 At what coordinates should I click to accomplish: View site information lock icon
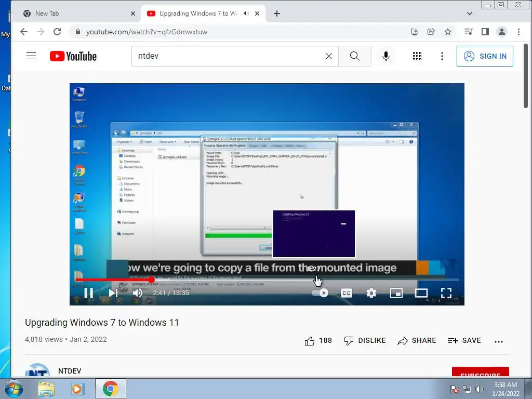78,32
